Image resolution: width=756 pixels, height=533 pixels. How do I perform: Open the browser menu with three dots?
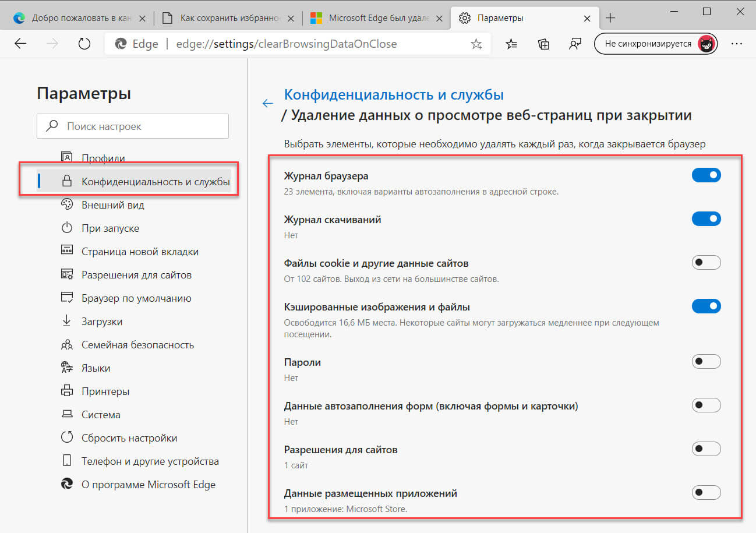pyautogui.click(x=736, y=44)
